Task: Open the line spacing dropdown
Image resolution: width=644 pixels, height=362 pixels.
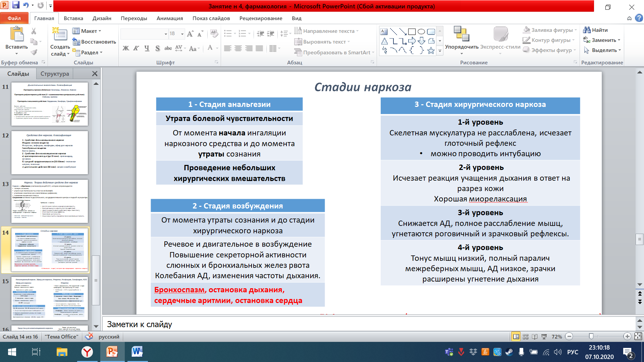Action: 285,34
